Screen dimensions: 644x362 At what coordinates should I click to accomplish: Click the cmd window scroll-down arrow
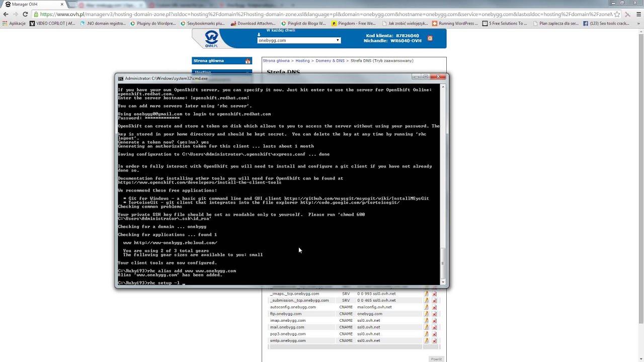tap(443, 282)
